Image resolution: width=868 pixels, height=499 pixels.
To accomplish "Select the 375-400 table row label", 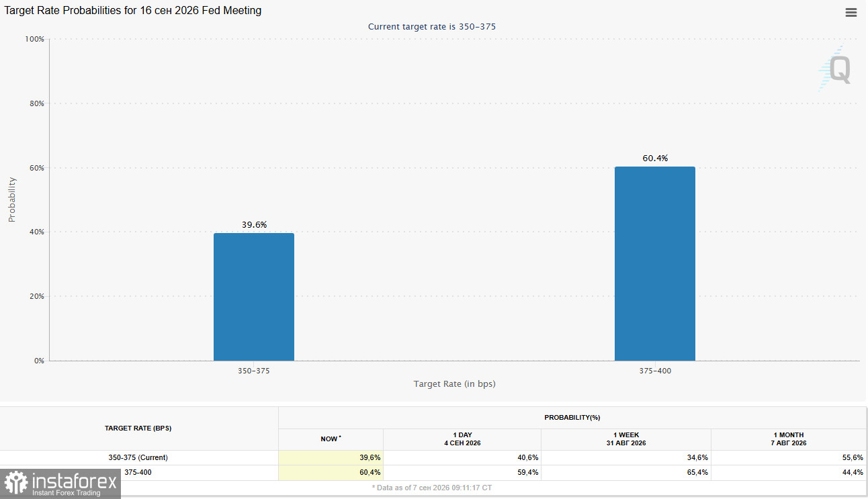I will (138, 473).
